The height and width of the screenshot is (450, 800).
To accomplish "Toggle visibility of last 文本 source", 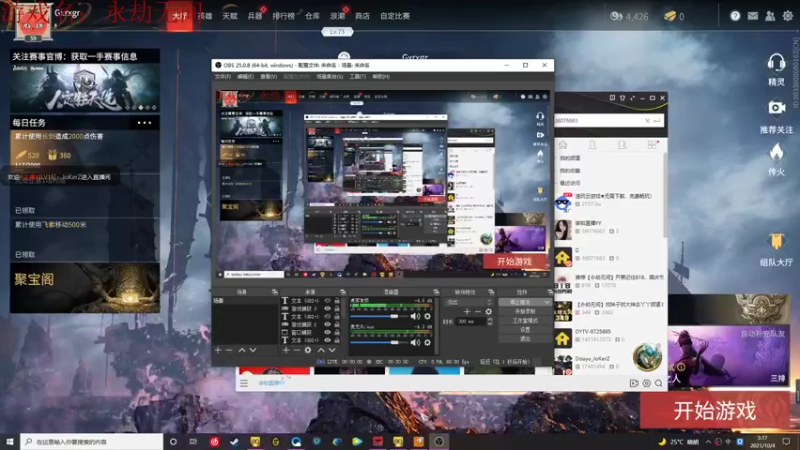I will click(328, 340).
